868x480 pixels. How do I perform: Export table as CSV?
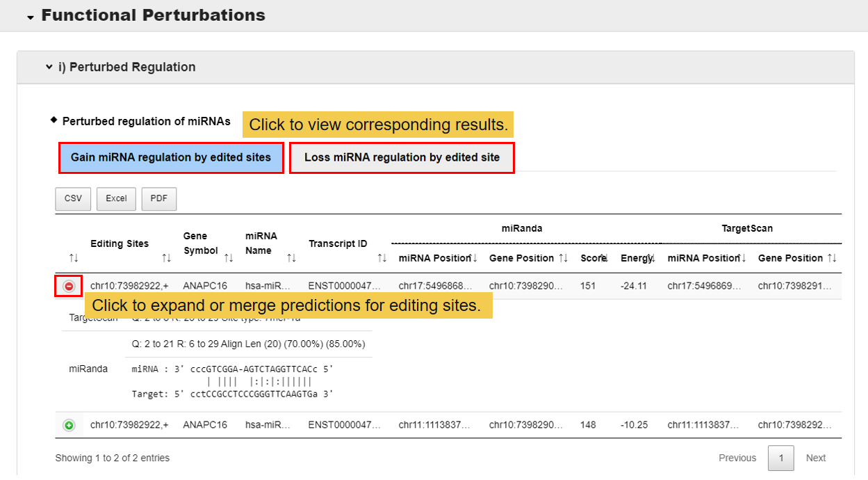(73, 199)
